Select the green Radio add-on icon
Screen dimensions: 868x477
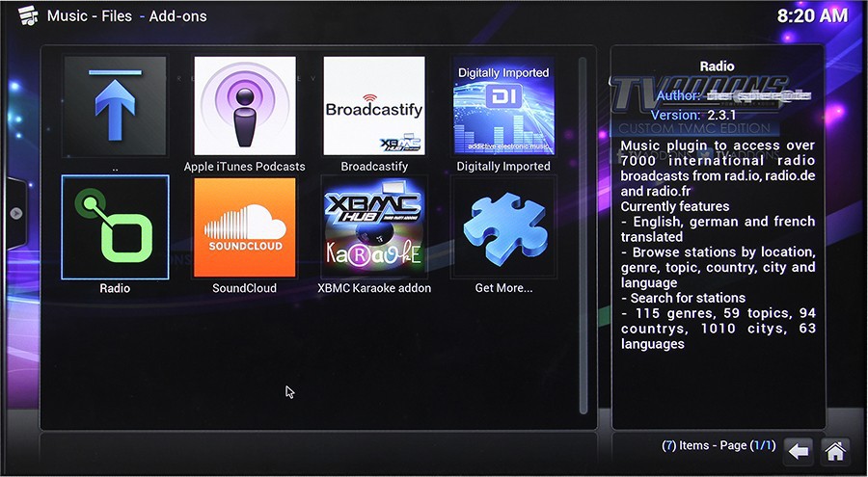[115, 227]
